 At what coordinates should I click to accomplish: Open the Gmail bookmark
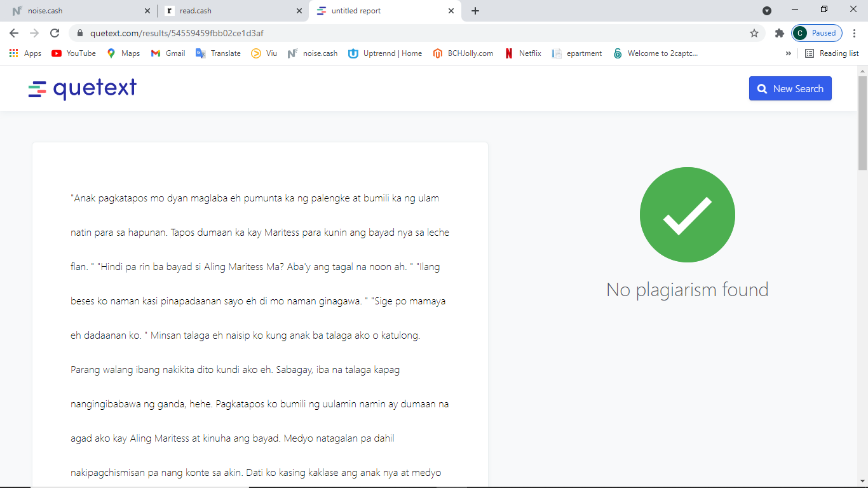click(168, 53)
